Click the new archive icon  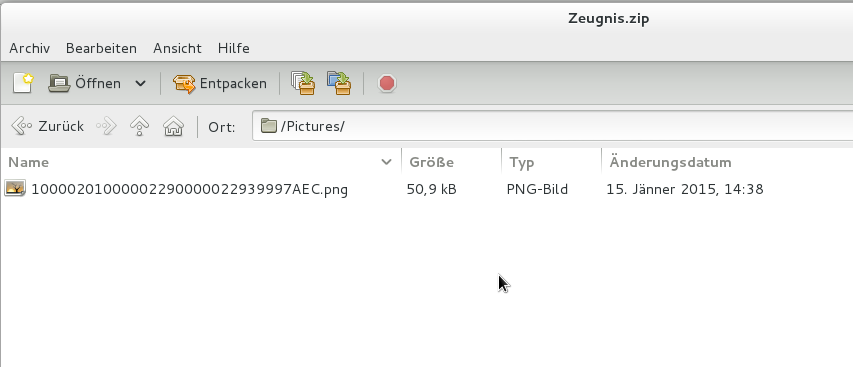pyautogui.click(x=22, y=83)
